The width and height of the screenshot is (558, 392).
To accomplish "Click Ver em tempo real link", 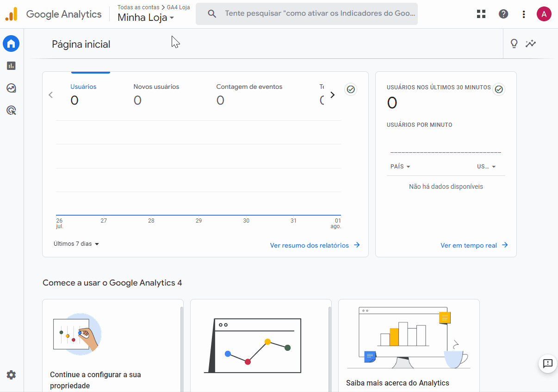I will point(474,245).
